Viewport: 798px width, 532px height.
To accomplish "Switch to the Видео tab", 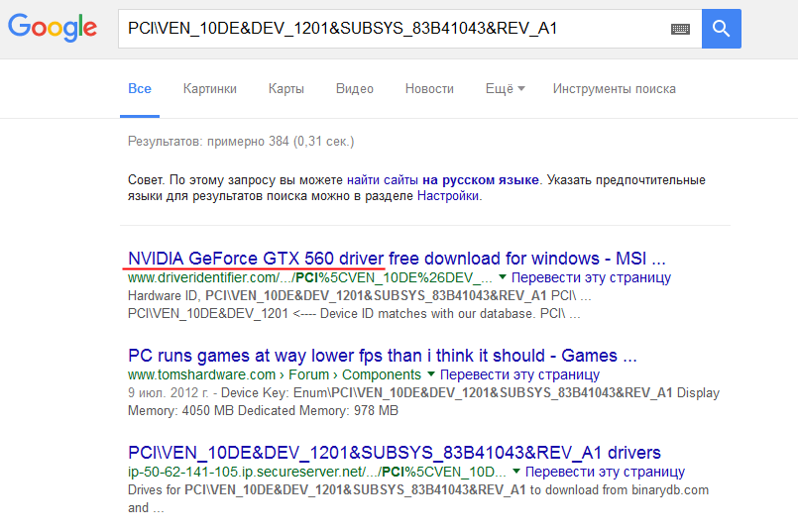I will pos(355,89).
